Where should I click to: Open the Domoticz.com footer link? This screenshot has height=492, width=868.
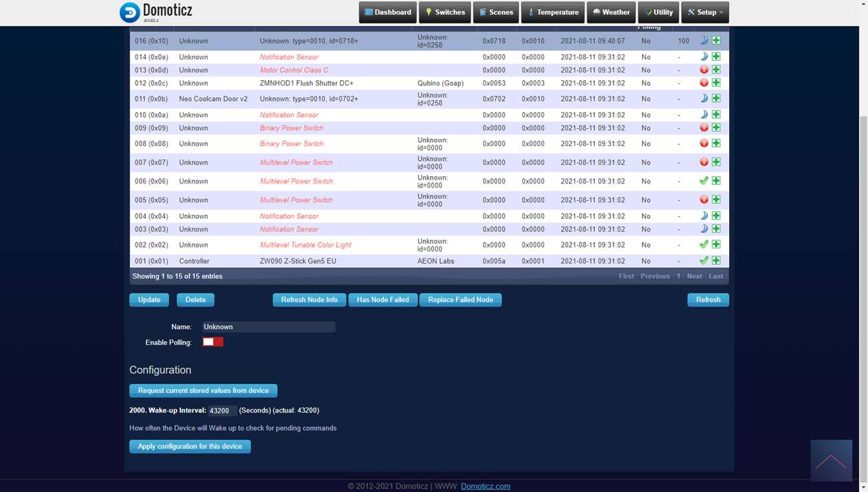click(x=485, y=487)
